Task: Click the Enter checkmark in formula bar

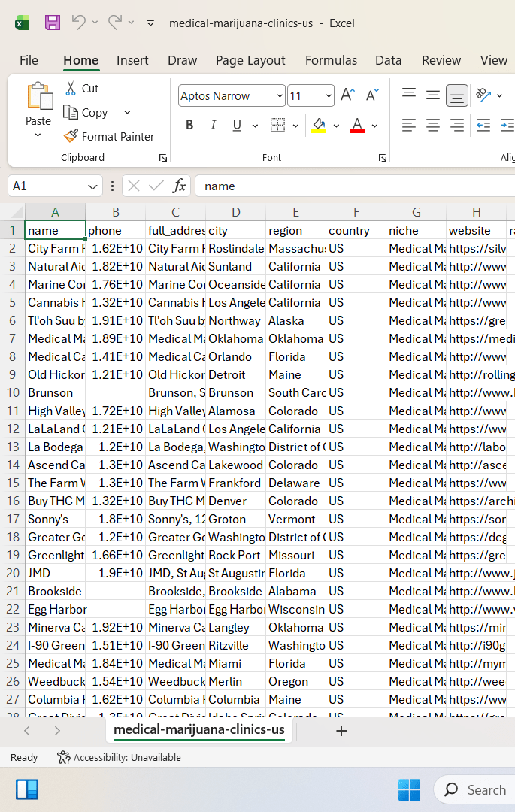Action: (x=156, y=186)
